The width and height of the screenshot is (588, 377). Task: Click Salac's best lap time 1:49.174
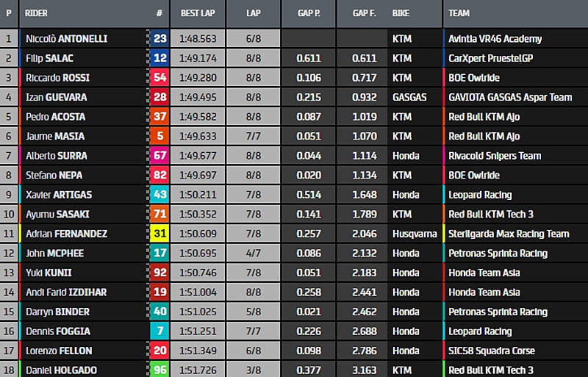pyautogui.click(x=196, y=58)
